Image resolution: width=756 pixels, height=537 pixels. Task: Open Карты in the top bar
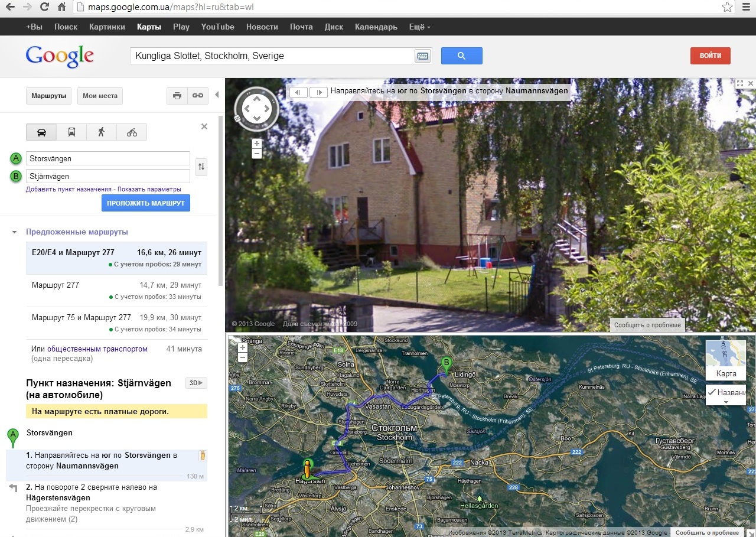(x=149, y=27)
